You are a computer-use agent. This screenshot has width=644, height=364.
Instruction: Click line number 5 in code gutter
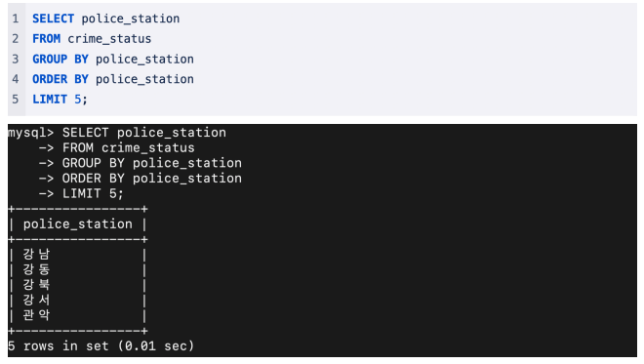16,99
